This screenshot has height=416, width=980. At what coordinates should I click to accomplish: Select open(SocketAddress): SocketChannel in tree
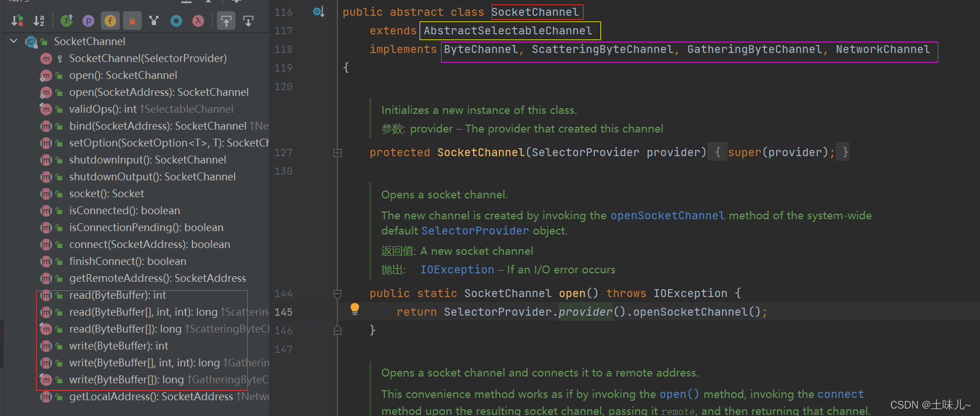point(159,92)
